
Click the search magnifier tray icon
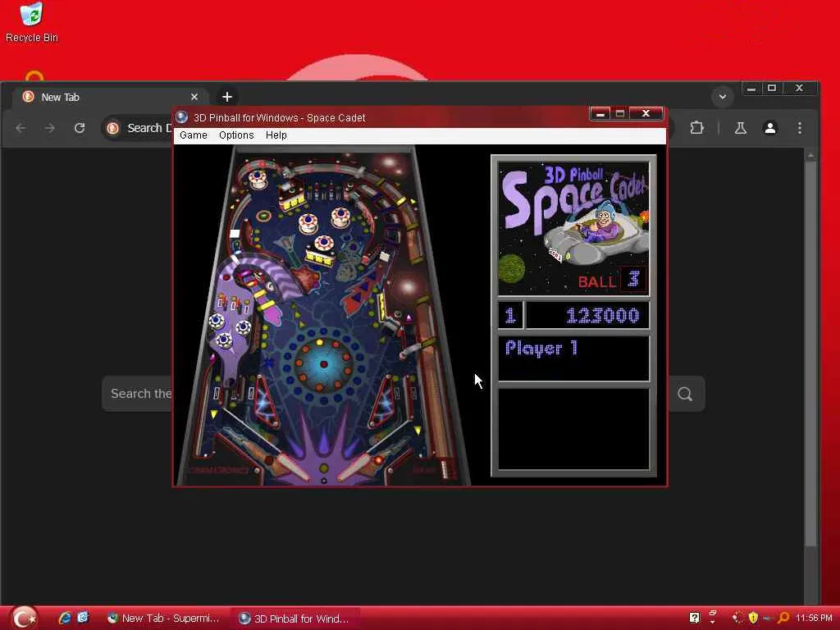(x=783, y=618)
